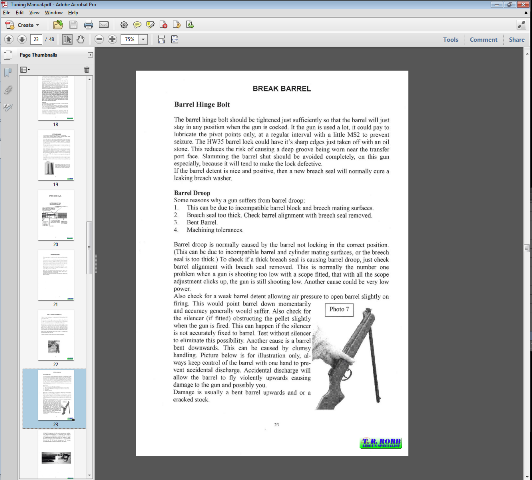Go to next page with down arrow

coord(22,39)
